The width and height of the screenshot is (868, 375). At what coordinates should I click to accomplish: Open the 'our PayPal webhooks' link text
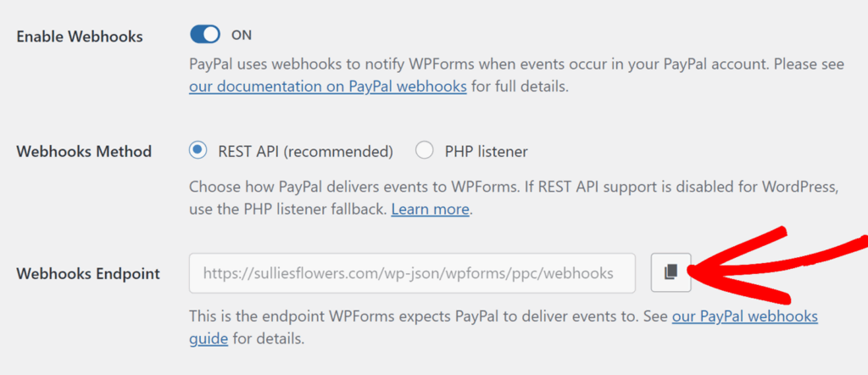coord(744,316)
